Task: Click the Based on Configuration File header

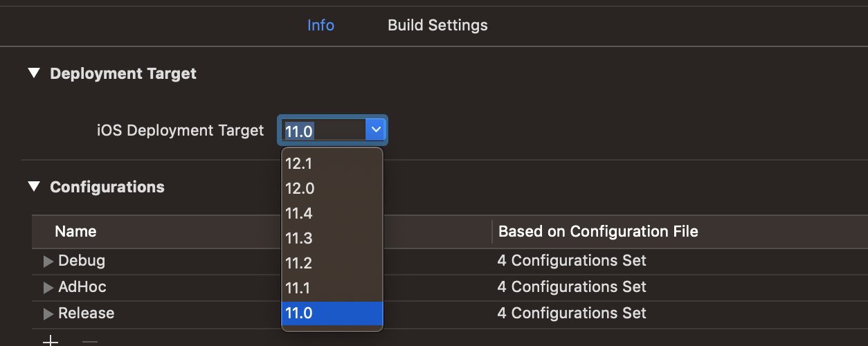Action: point(598,231)
